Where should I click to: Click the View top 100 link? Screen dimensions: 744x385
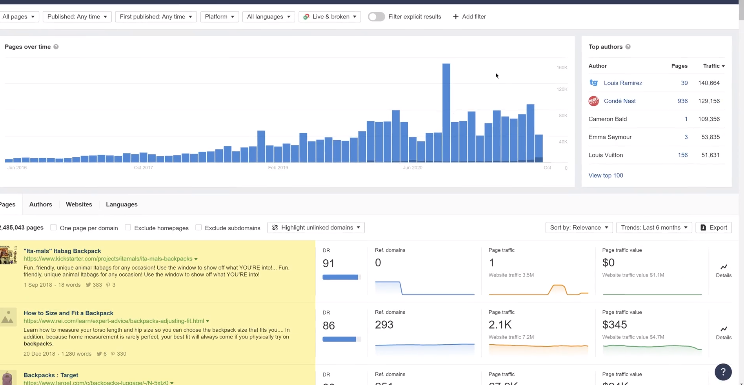[x=605, y=175]
